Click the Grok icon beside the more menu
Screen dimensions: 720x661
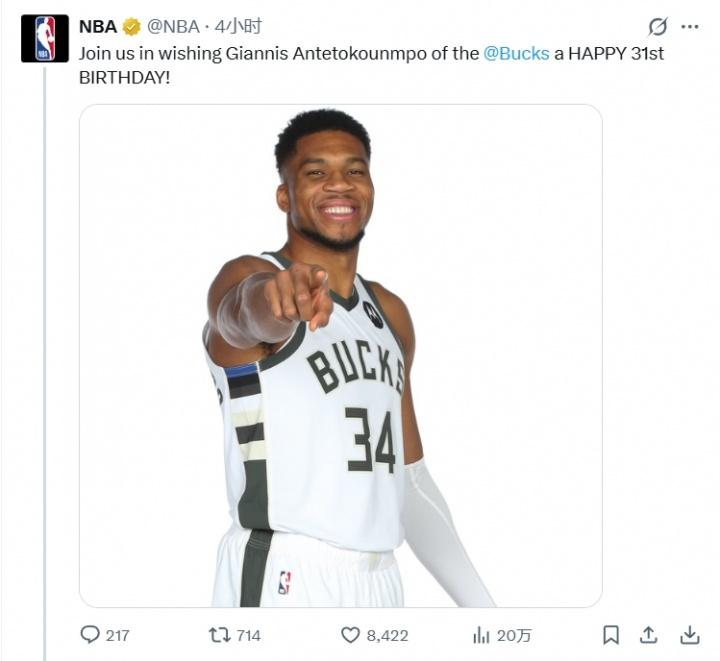pyautogui.click(x=657, y=27)
